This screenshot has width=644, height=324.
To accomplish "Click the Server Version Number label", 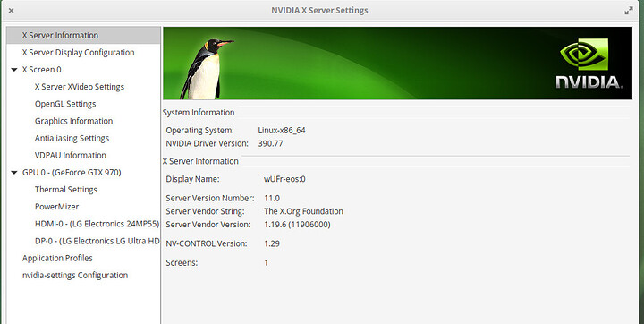I will point(210,198).
